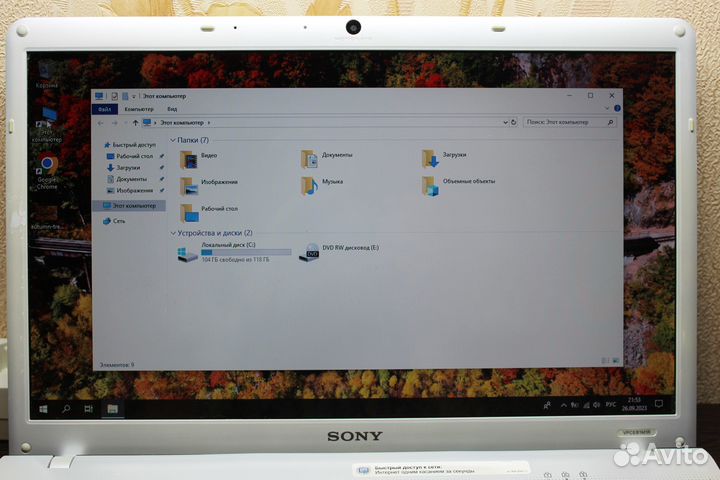This screenshot has width=720, height=480.
Task: Click "104 ГБ свободно из 118 ГБ" text
Action: (x=236, y=260)
